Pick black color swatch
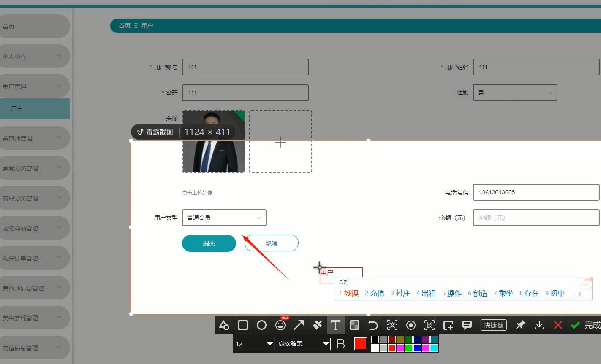Viewport: 601px width, 364px height. [375, 340]
